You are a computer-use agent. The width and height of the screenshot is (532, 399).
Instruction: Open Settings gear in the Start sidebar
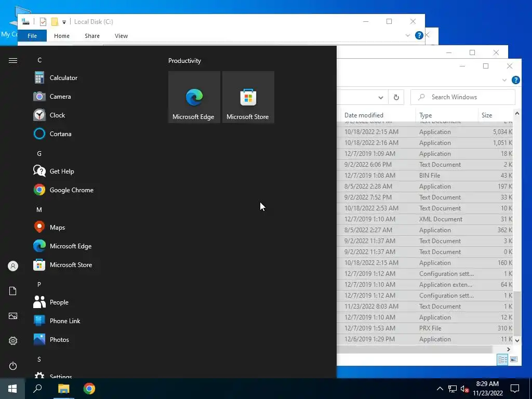point(13,341)
